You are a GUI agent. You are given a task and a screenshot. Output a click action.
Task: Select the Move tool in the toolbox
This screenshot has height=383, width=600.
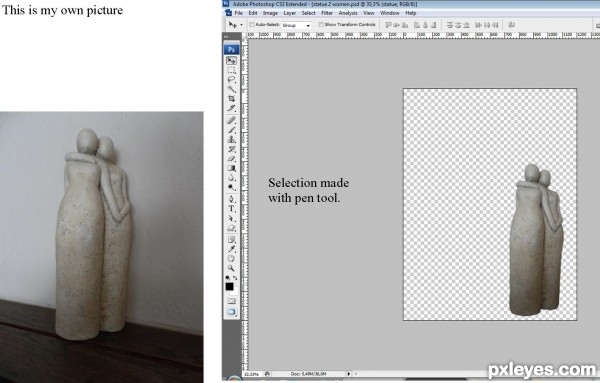pos(232,60)
